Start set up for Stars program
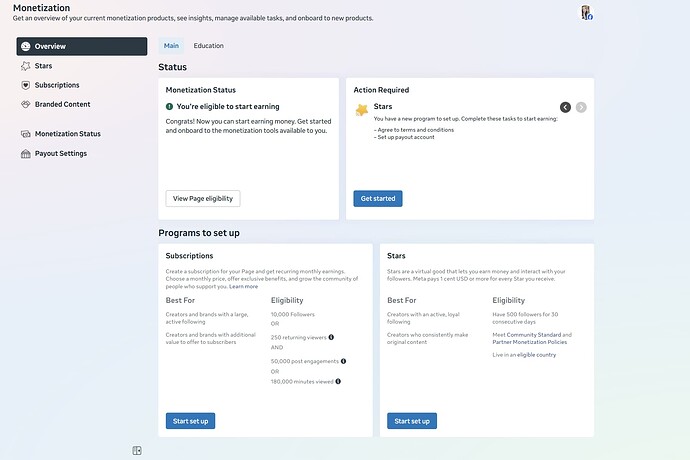This screenshot has width=690, height=460. click(412, 421)
